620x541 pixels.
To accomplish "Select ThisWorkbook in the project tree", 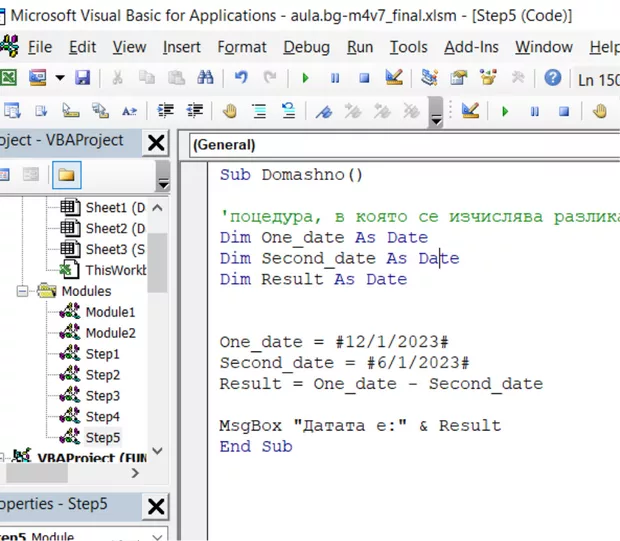I will pyautogui.click(x=115, y=270).
